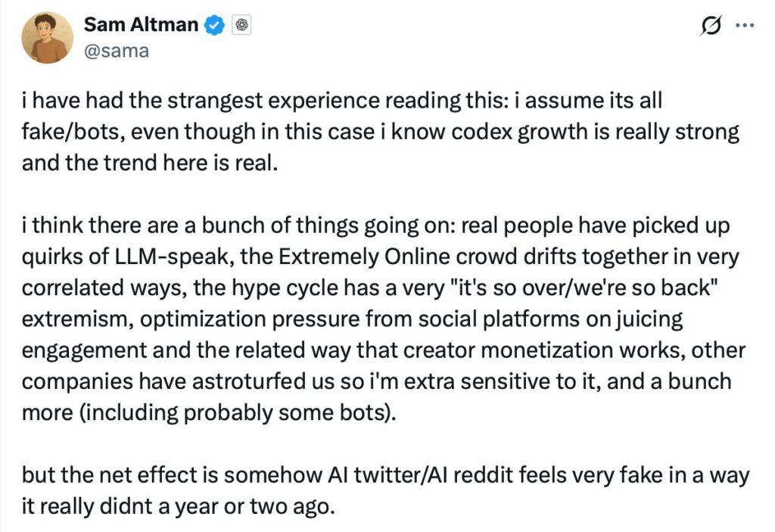
Task: Open Sam Altman's profile avatar
Action: point(48,38)
